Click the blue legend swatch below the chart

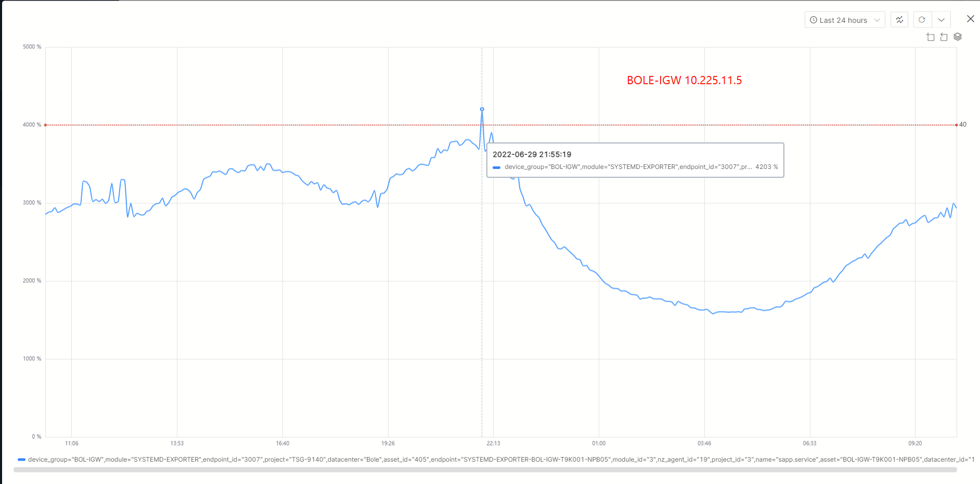coord(21,460)
